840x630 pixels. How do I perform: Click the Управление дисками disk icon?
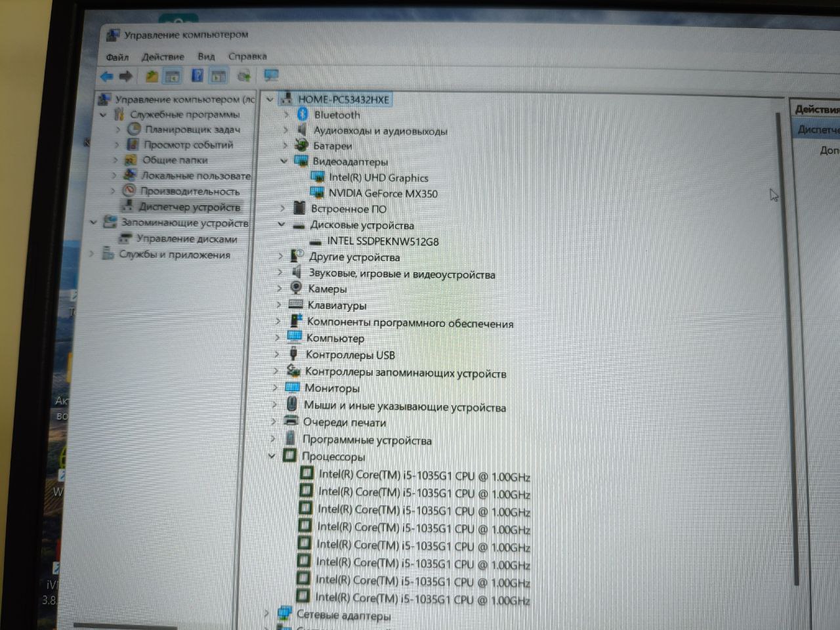(125, 239)
